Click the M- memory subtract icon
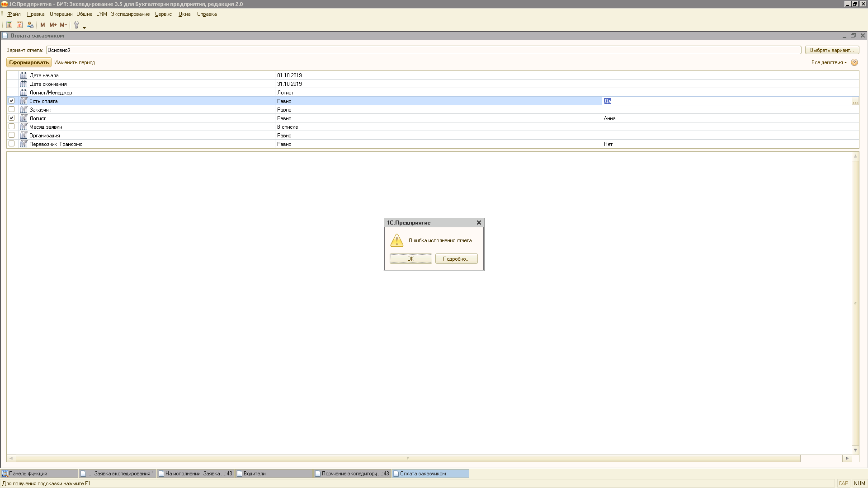This screenshot has height=488, width=868. pyautogui.click(x=63, y=25)
